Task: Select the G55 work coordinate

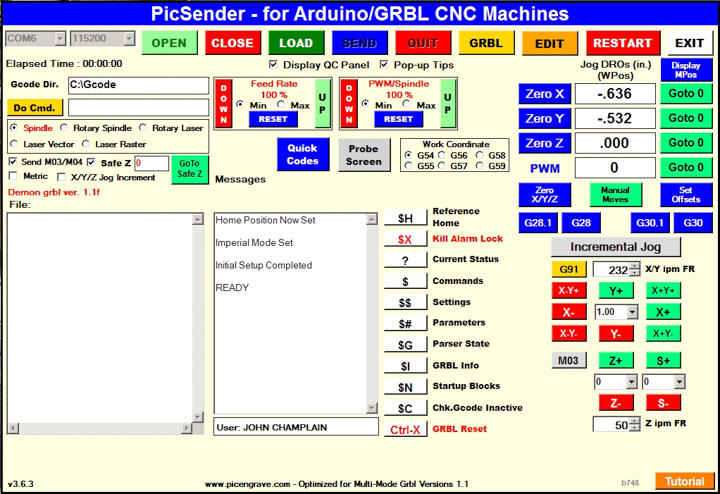Action: (x=408, y=165)
